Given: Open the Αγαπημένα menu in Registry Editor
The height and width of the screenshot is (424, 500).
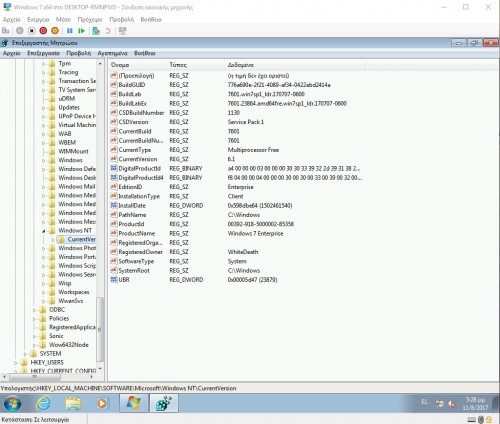Looking at the screenshot, I should [x=112, y=53].
